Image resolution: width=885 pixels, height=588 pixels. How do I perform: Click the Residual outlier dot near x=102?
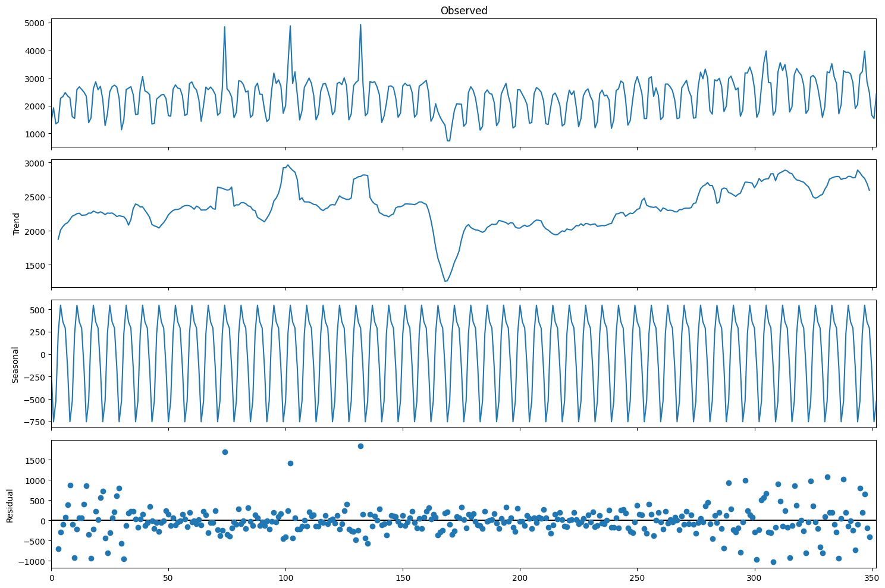290,463
